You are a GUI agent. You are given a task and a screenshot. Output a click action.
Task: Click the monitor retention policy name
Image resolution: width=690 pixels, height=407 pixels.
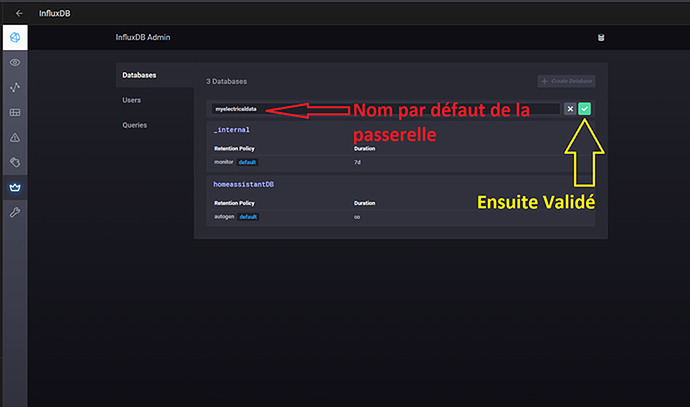point(224,162)
